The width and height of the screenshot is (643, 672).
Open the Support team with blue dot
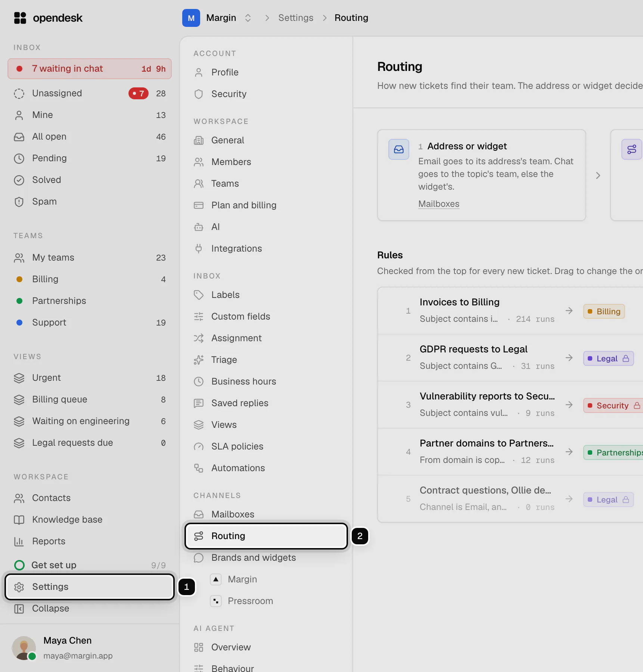tap(90, 323)
